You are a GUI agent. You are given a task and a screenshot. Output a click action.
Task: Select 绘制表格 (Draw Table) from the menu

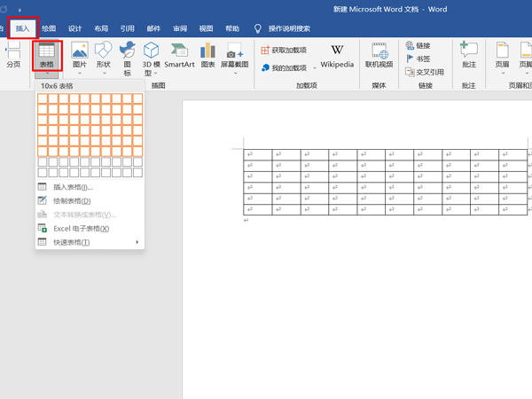coord(71,201)
